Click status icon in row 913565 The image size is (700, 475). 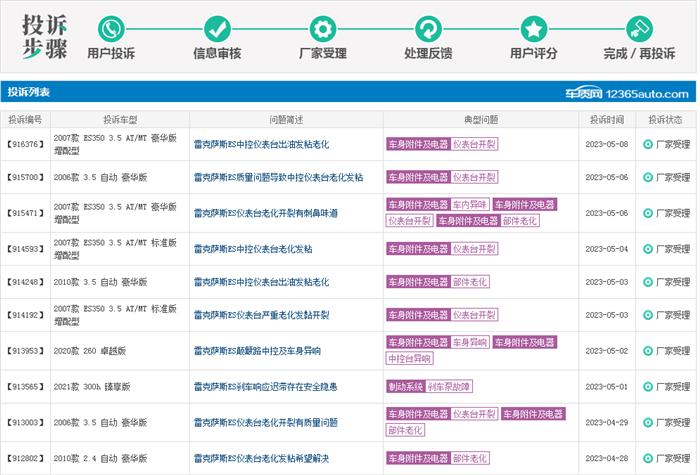coord(648,387)
